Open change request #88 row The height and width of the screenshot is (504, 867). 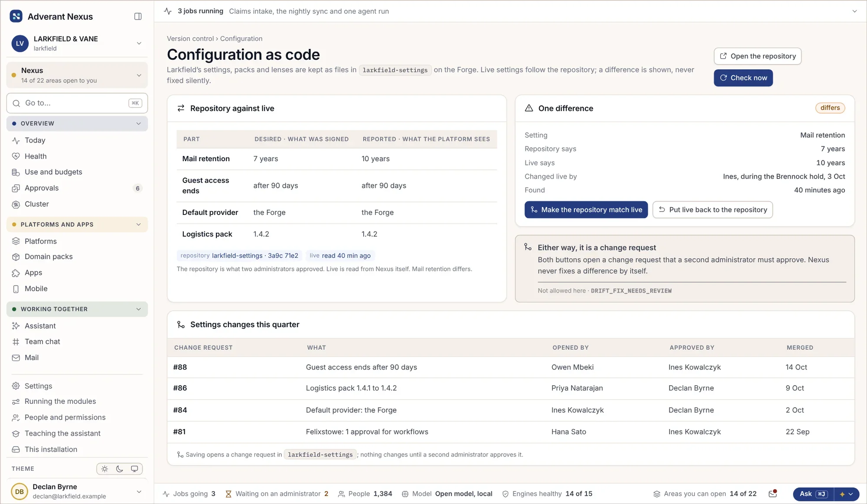click(511, 367)
